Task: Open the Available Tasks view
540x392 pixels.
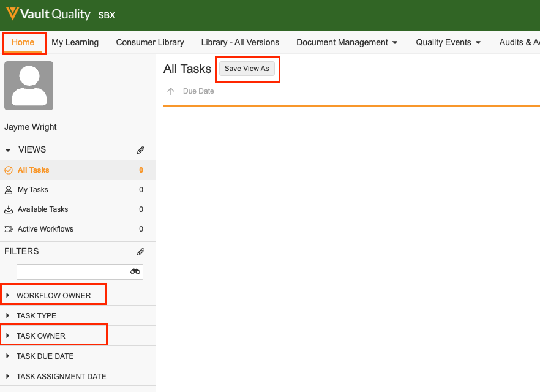Action: (42, 209)
